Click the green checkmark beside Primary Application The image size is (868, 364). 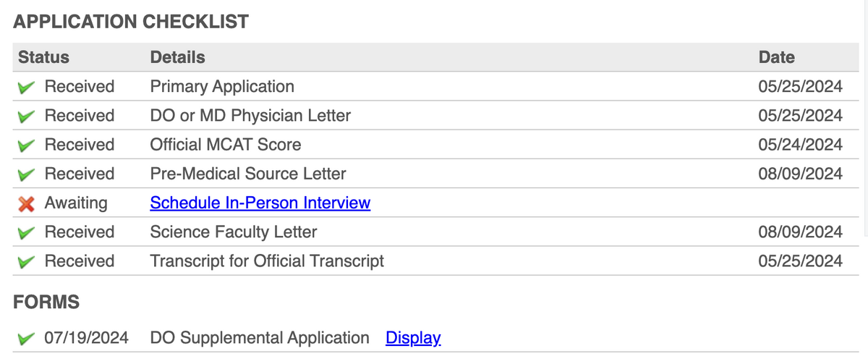click(27, 87)
